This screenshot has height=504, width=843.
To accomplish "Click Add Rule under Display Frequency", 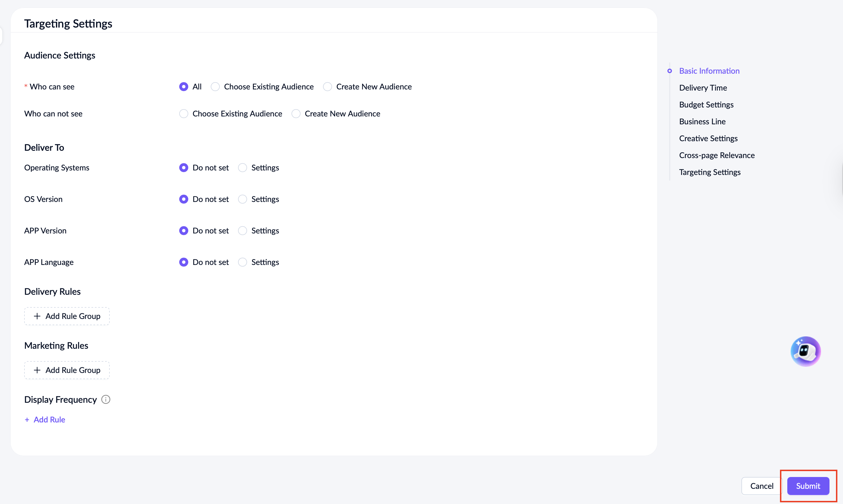I will pyautogui.click(x=45, y=419).
